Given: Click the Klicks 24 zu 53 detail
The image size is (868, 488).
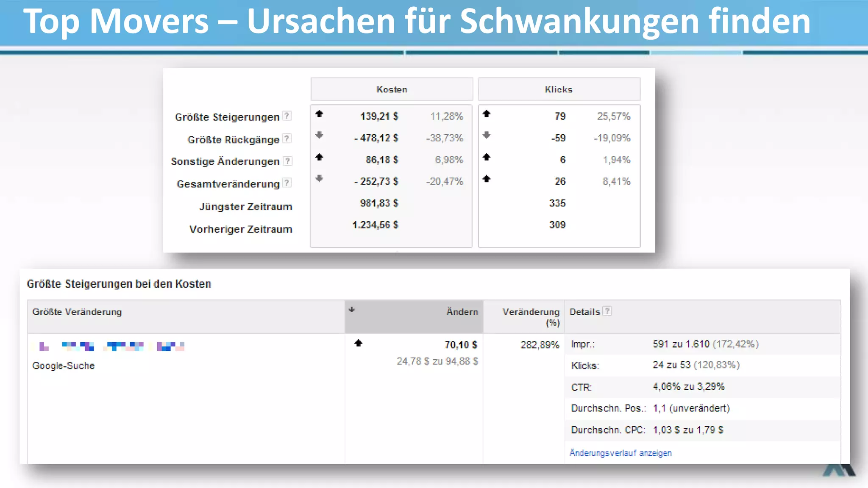Looking at the screenshot, I should tap(702, 365).
